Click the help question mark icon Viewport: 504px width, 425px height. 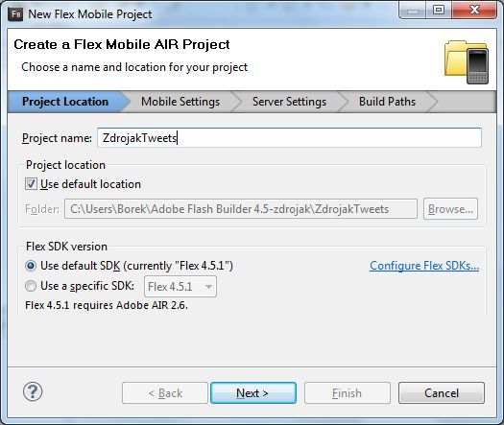(x=33, y=391)
